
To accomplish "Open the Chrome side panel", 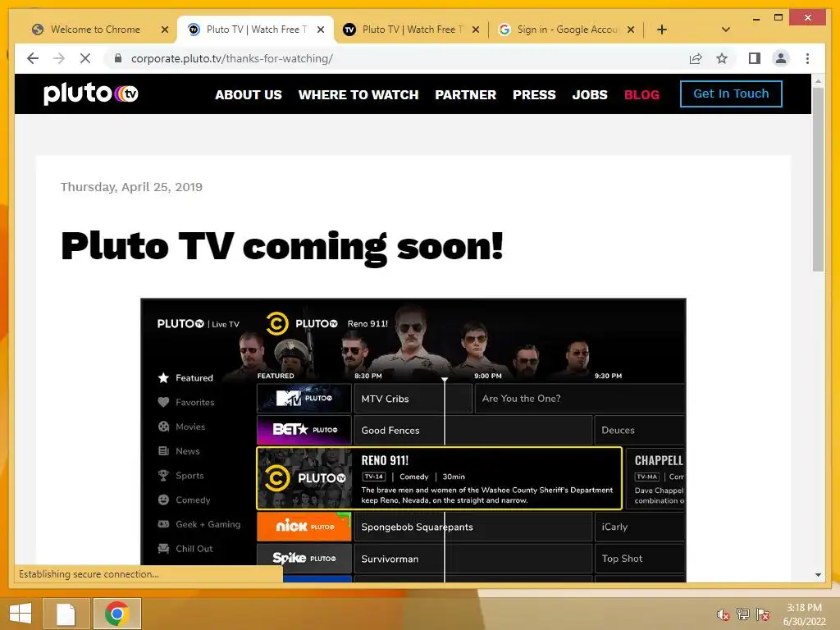I will point(755,58).
